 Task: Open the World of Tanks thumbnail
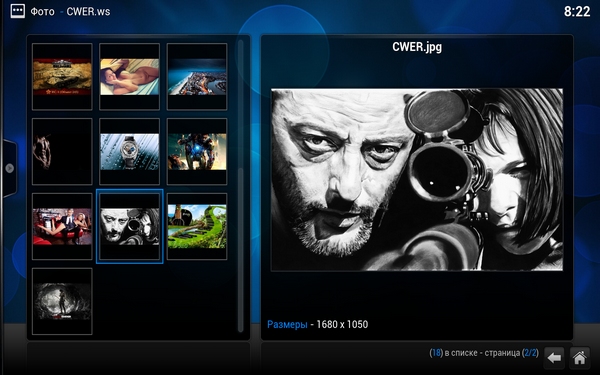pos(62,77)
